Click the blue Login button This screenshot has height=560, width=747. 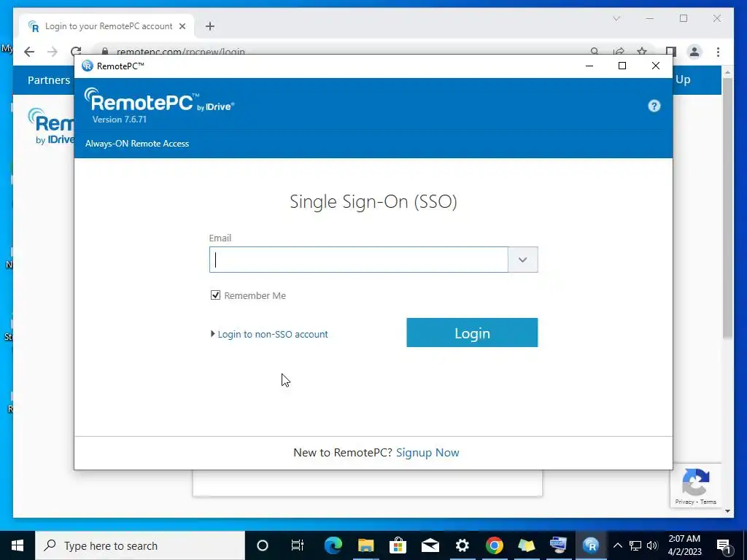tap(472, 332)
